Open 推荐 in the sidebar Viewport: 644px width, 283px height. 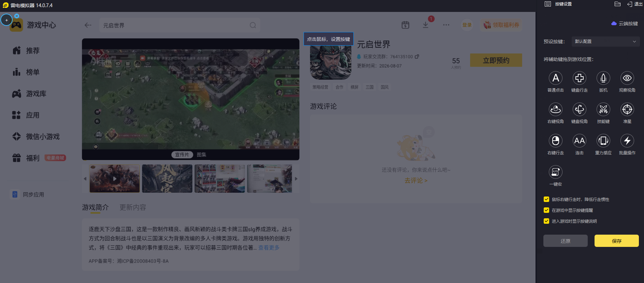coord(26,51)
